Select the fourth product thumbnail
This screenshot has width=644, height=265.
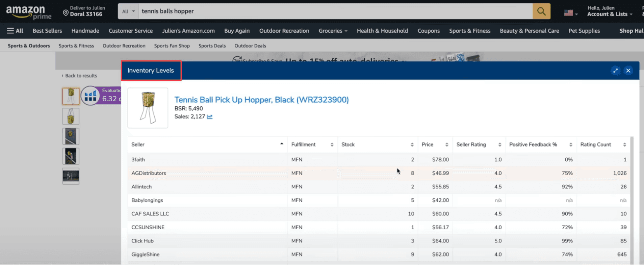[x=71, y=156]
